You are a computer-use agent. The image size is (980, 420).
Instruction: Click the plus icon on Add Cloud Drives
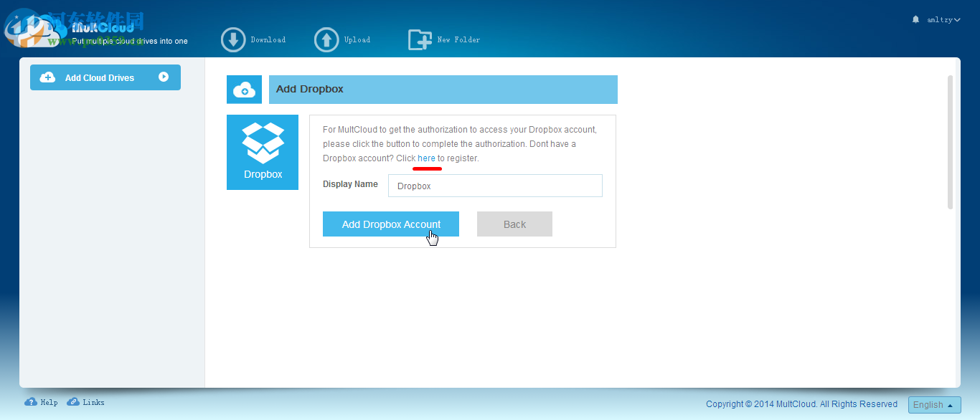coord(47,77)
